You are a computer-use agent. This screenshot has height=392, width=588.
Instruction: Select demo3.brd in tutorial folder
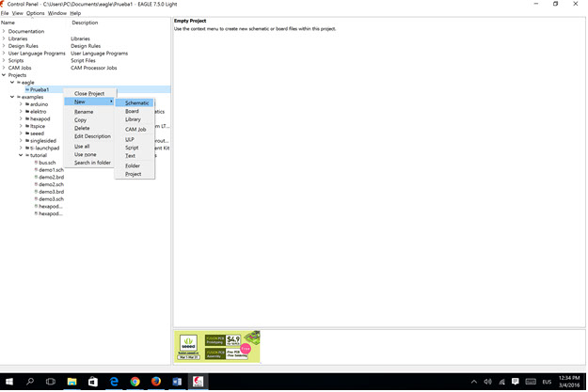51,192
